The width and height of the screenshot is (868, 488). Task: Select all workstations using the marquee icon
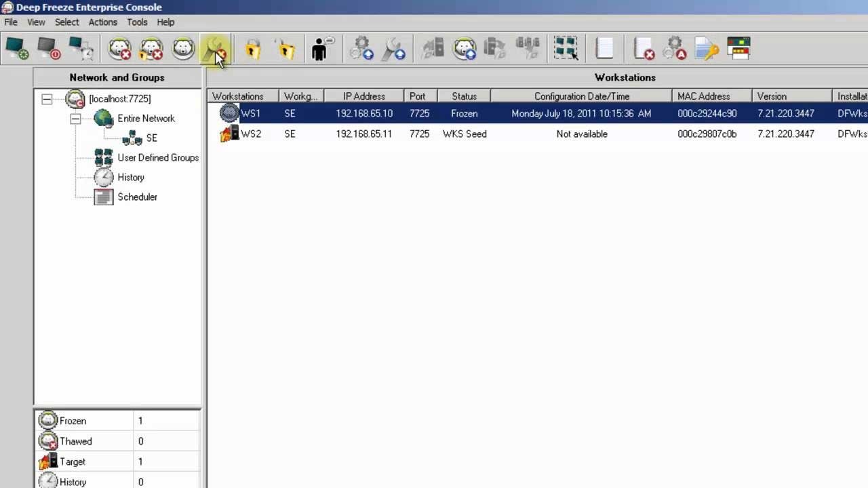coord(566,48)
